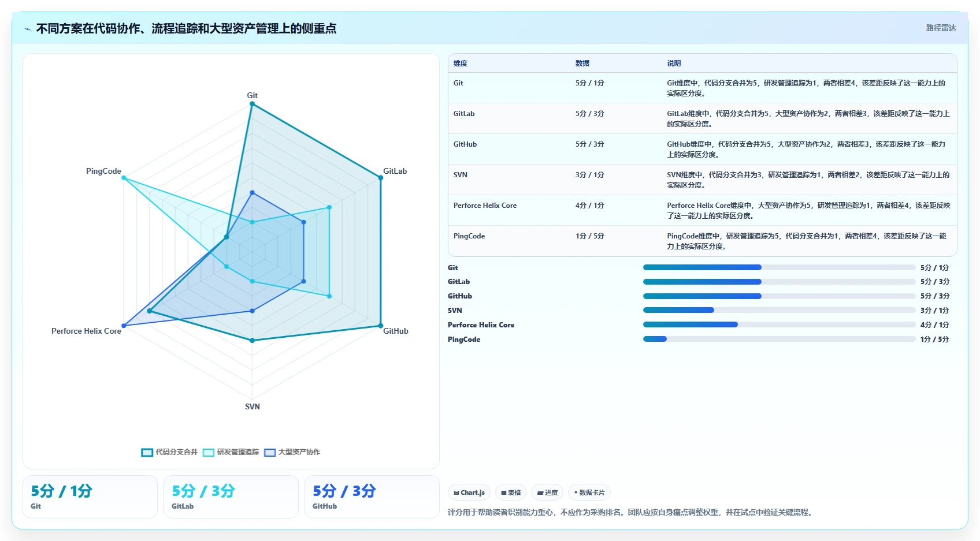
Task: Toggle the 代码分支合并 legend series
Action: [169, 452]
